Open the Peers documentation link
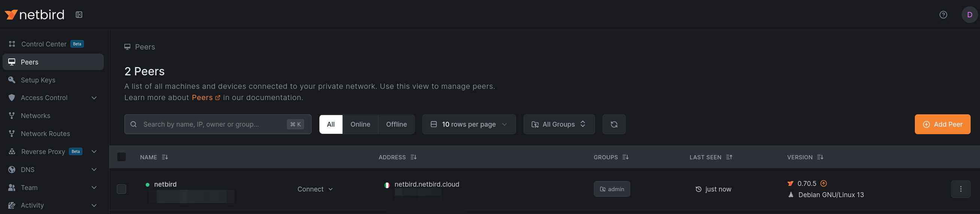Screen dimensions: 980x214 click(x=206, y=97)
